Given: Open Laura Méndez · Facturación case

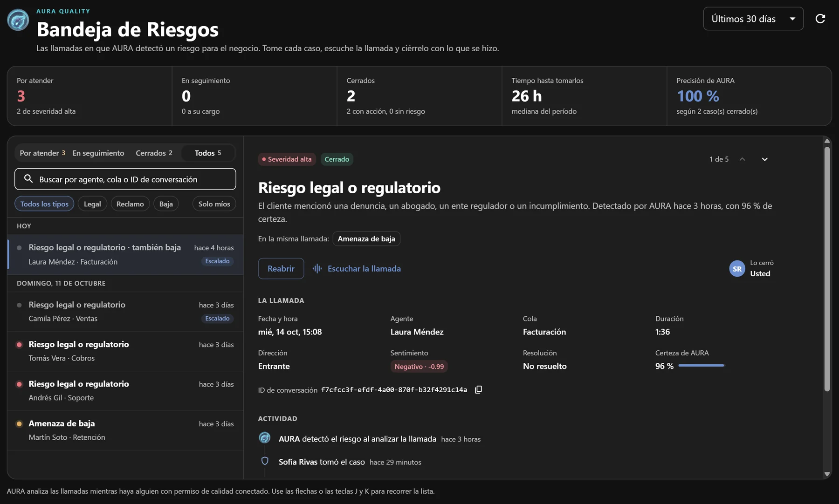Looking at the screenshot, I should point(125,254).
